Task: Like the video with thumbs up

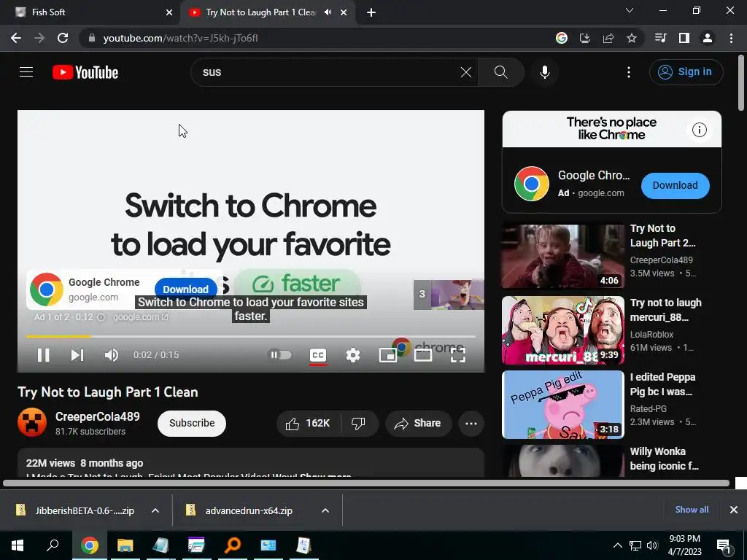Action: tap(309, 424)
